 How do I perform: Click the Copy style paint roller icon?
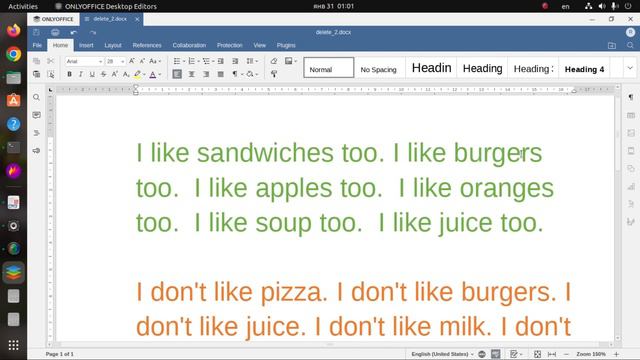(x=274, y=74)
